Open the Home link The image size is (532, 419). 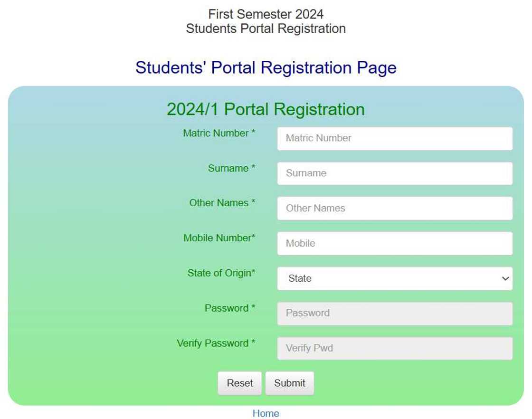pos(266,413)
